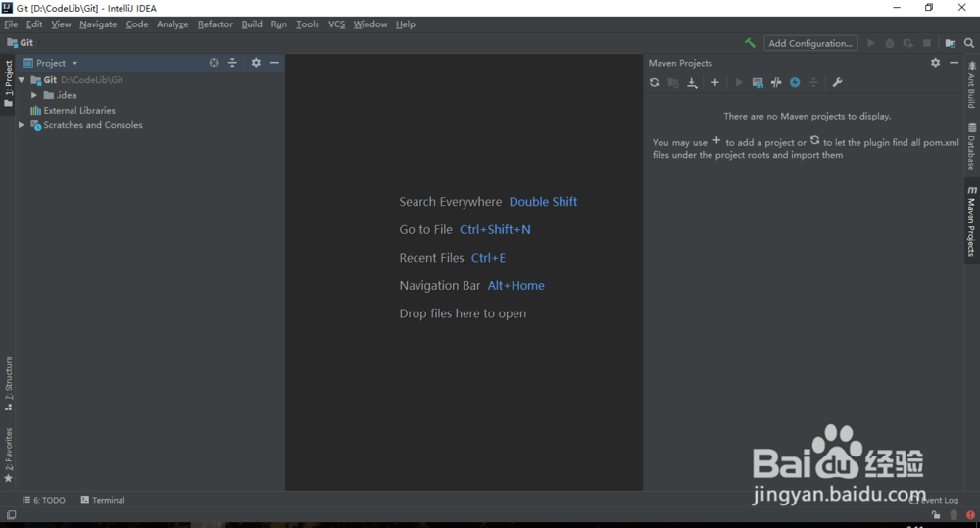
Task: Toggle the Maven Projects side tab
Action: [971, 220]
